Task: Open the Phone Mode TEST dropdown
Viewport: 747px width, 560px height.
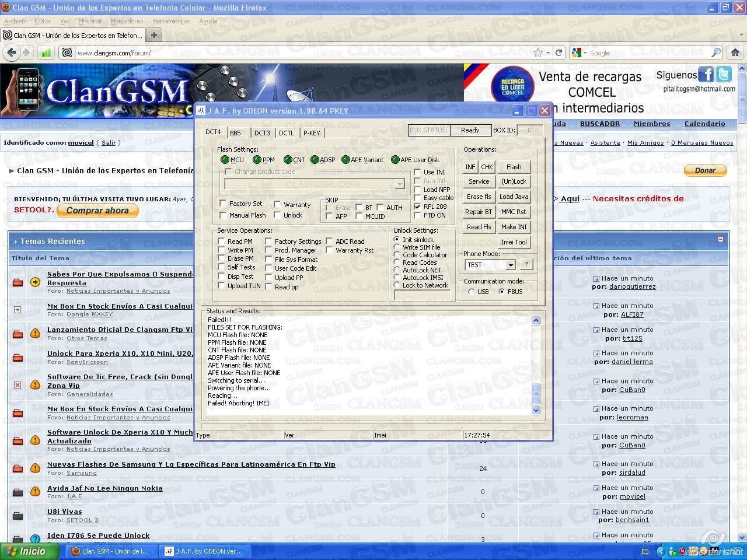Action: click(511, 265)
